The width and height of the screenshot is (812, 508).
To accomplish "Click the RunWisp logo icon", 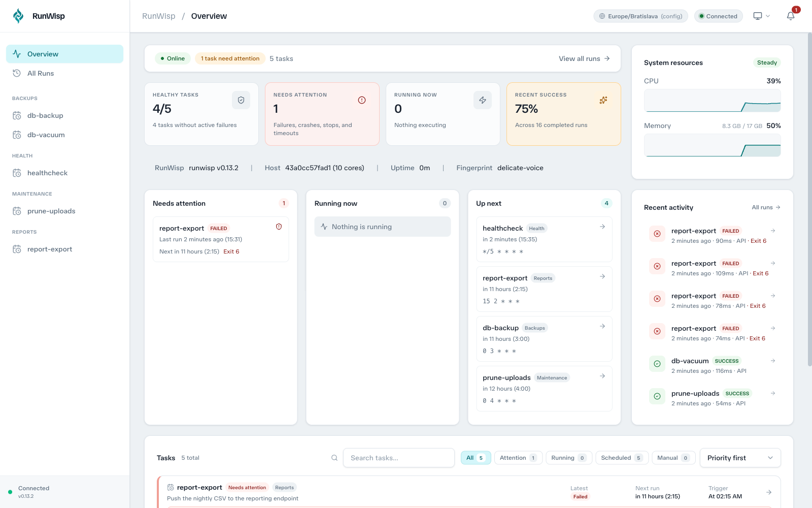I will (18, 16).
